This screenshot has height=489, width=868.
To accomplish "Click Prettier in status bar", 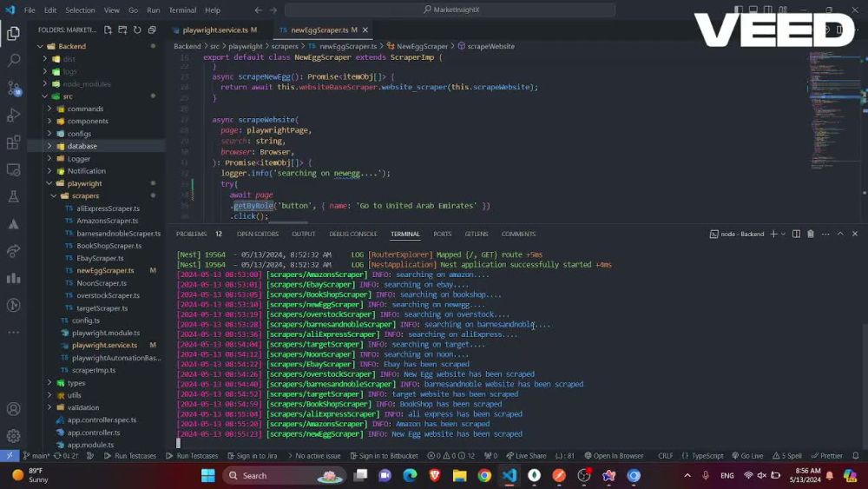I will tap(827, 456).
